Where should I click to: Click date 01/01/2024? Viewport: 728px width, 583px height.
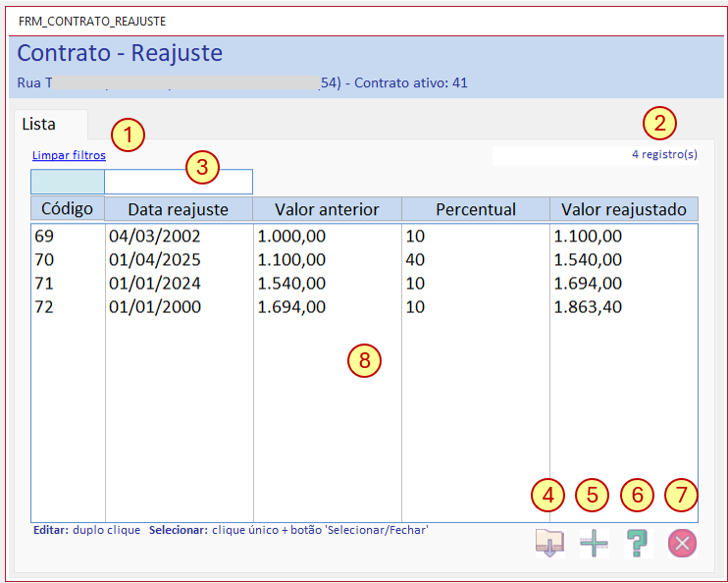155,284
